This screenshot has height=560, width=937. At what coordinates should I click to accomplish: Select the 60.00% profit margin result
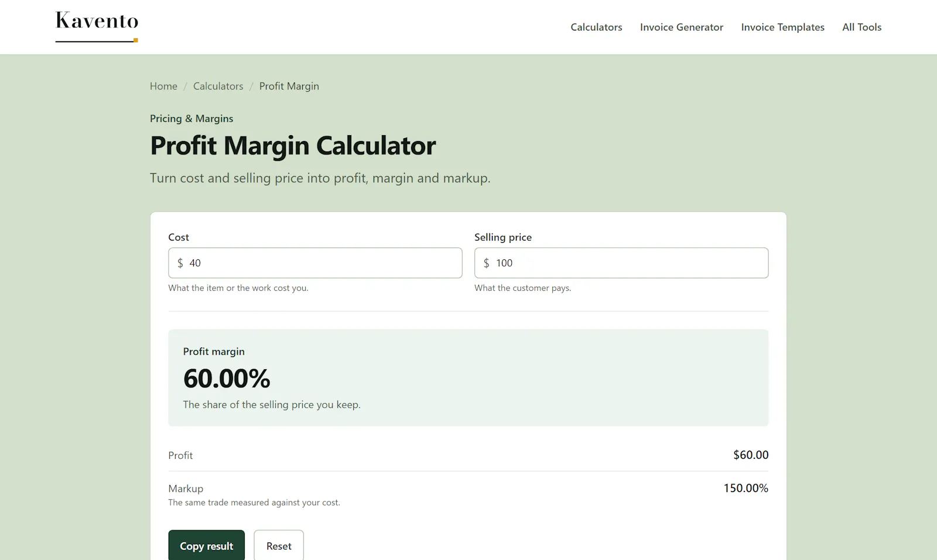click(x=227, y=379)
